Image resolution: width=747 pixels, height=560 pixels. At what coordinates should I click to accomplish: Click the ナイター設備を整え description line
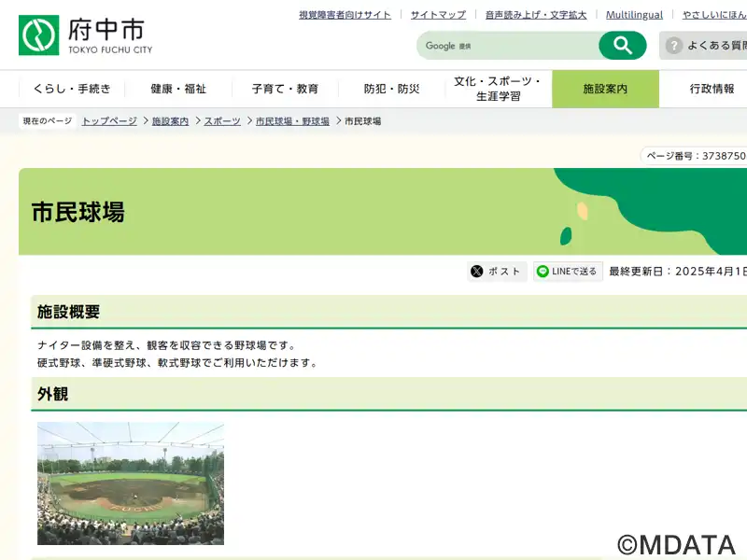(x=168, y=345)
